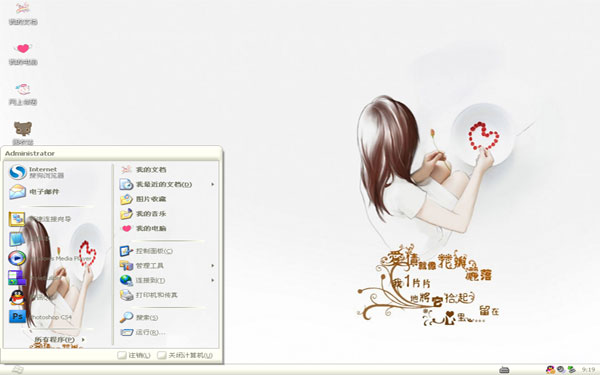The image size is (600, 375).
Task: Start Windows Media Player from pinned list
Action: (x=50, y=258)
